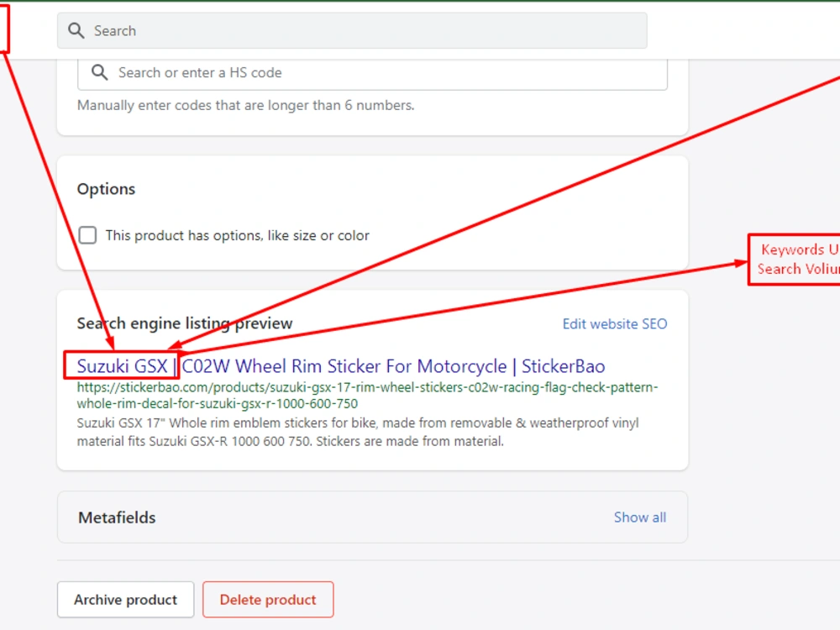Click the stickerbao.com product URL text
The height and width of the screenshot is (630, 840).
click(367, 396)
